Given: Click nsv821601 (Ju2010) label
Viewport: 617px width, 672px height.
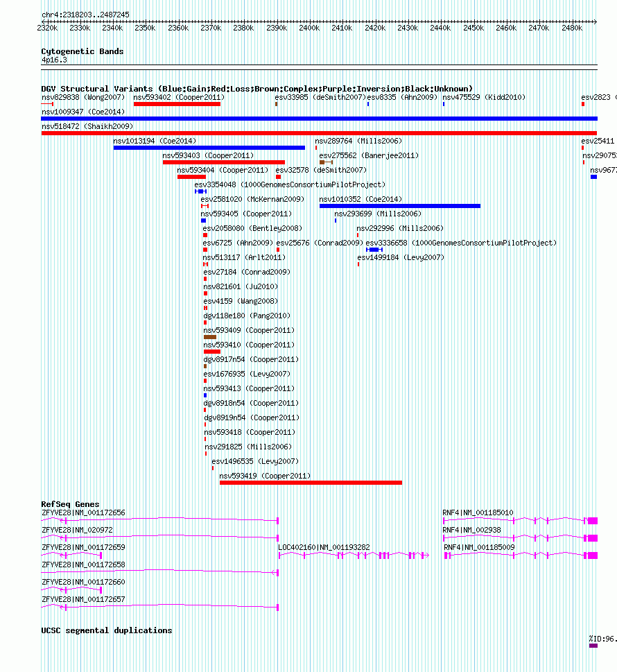Looking at the screenshot, I should point(241,286).
